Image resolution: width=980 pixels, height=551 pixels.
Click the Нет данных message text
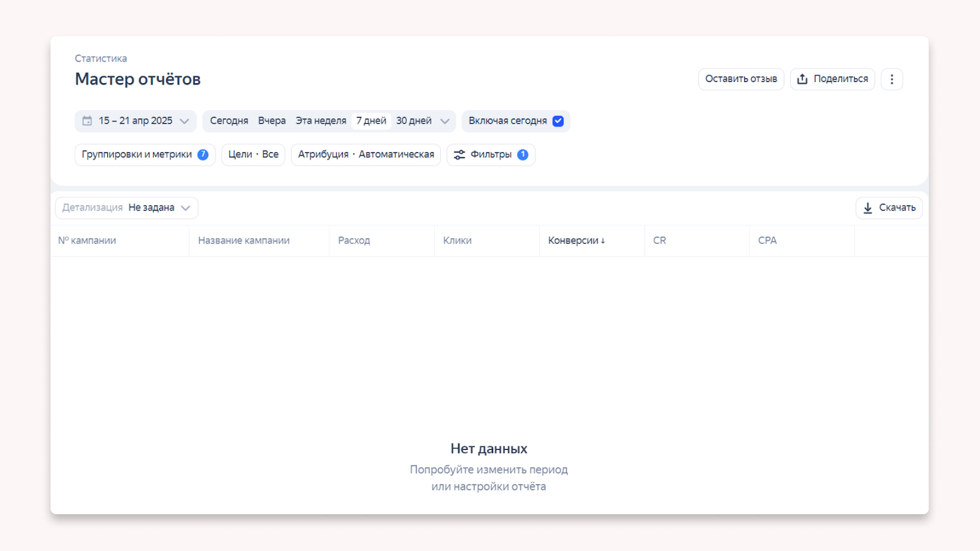click(x=489, y=449)
